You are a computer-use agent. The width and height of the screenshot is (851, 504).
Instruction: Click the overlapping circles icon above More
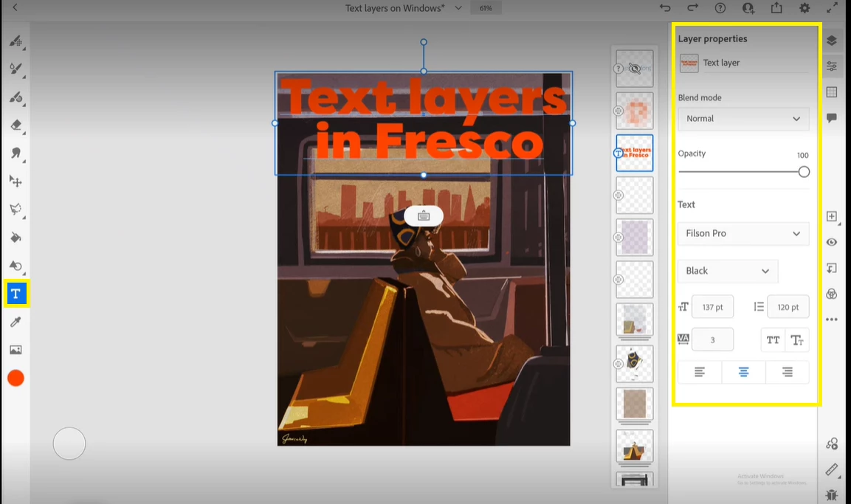point(832,294)
